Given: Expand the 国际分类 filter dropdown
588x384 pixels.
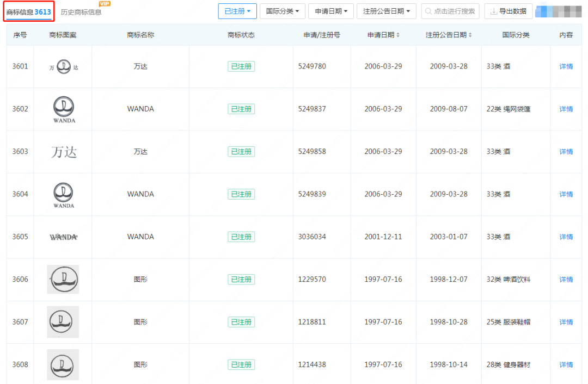Looking at the screenshot, I should point(283,11).
